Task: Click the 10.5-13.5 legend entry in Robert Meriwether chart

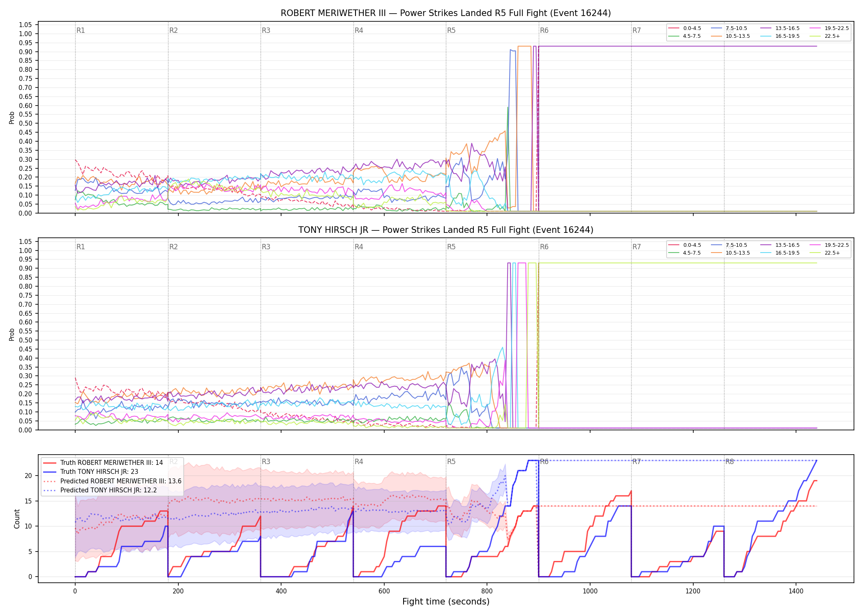Action: click(x=730, y=36)
